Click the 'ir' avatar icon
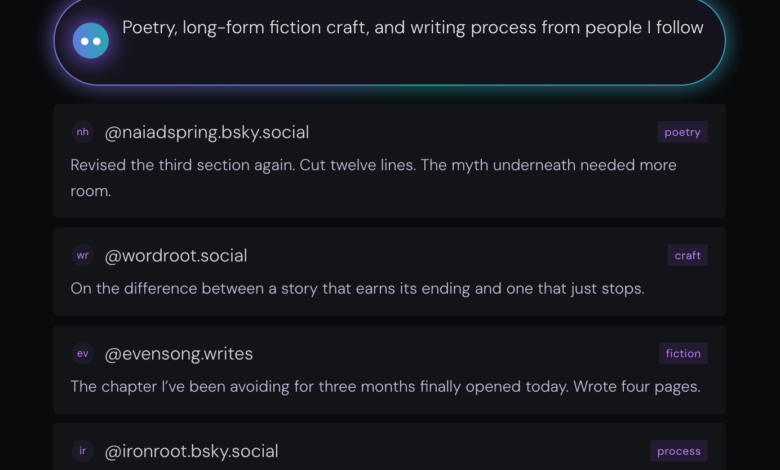 tap(83, 451)
